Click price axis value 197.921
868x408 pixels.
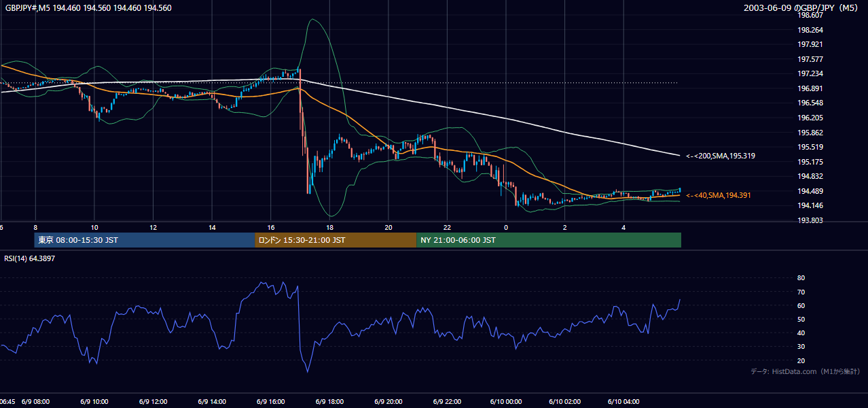pyautogui.click(x=810, y=44)
